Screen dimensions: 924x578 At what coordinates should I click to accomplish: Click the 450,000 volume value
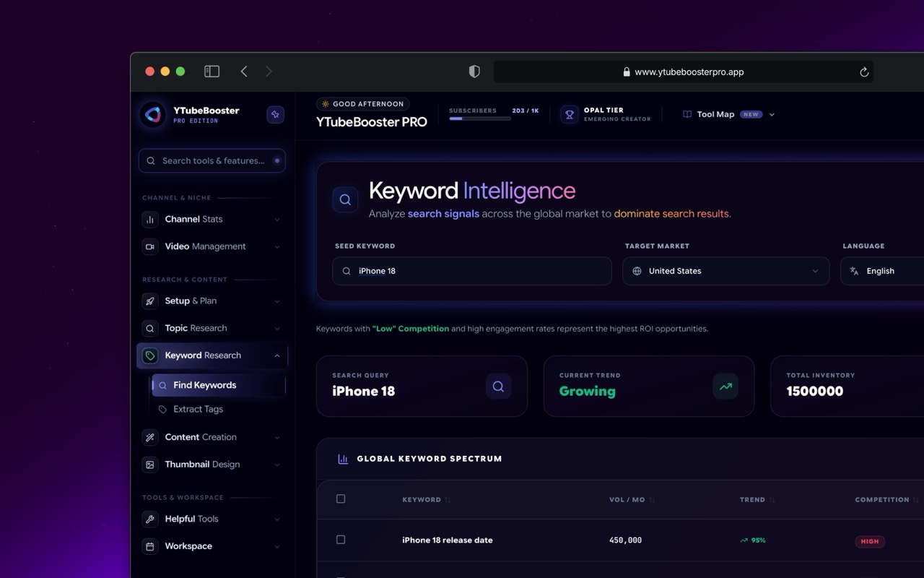[625, 540]
